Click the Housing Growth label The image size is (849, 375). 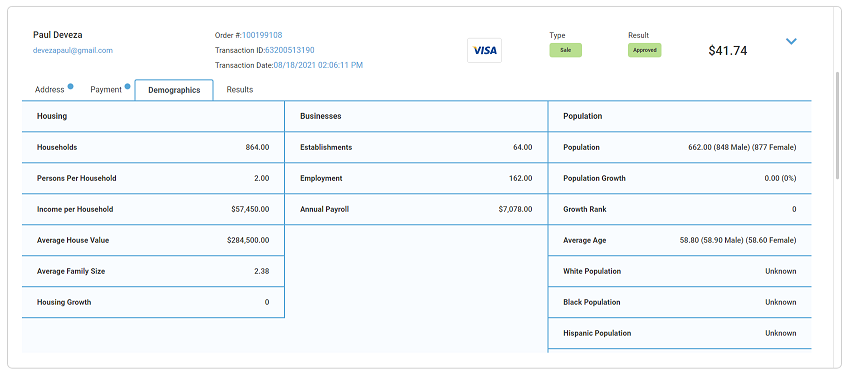click(x=64, y=302)
